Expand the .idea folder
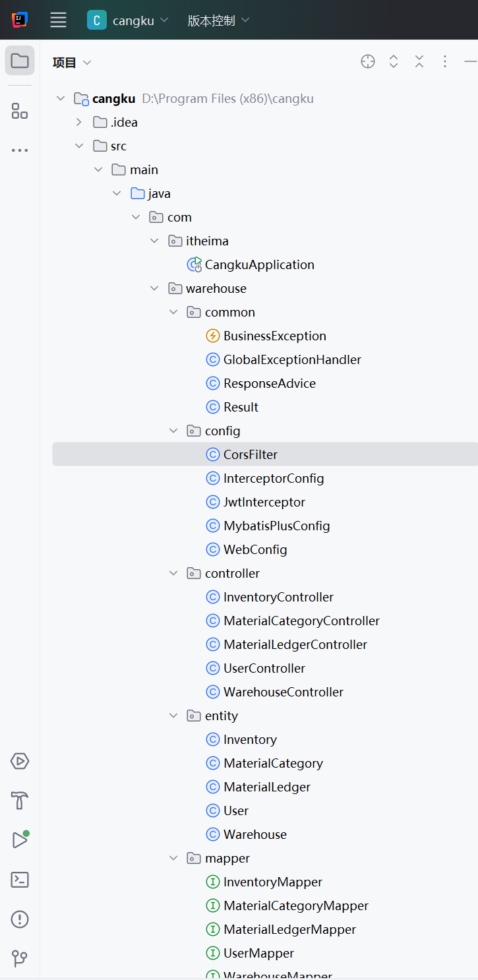This screenshot has height=980, width=478. tap(79, 122)
